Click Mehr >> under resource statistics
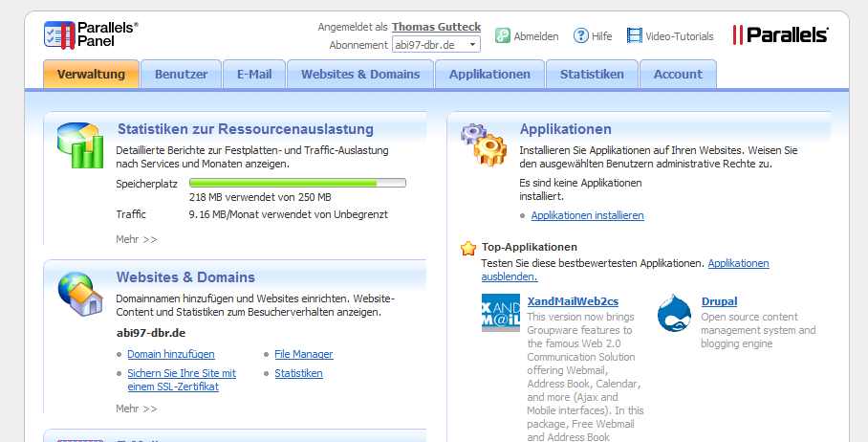Screen dimensions: 868x442 (x=136, y=239)
